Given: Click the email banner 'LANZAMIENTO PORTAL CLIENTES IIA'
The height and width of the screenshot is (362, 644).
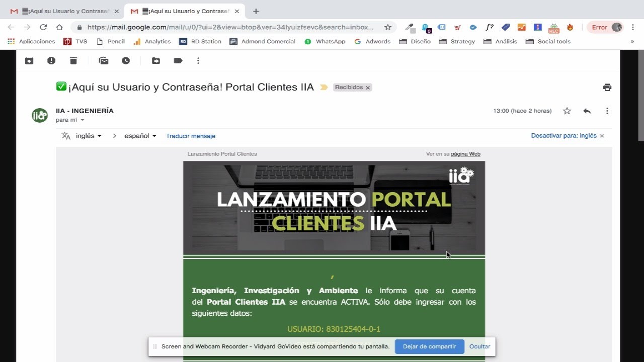Looking at the screenshot, I should tap(334, 208).
